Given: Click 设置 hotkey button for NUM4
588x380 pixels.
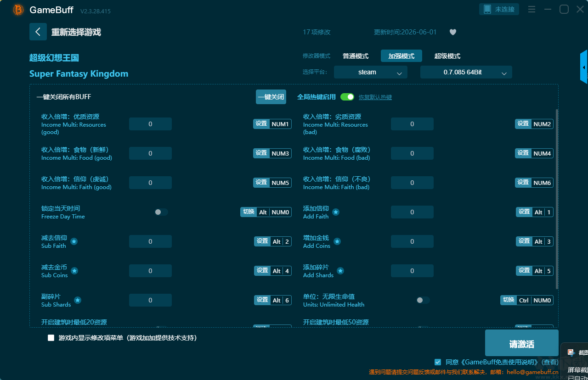Looking at the screenshot, I should (x=523, y=153).
